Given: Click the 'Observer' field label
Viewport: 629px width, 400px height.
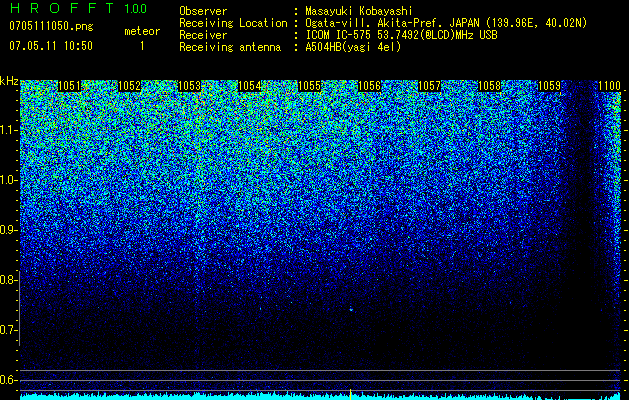Looking at the screenshot, I should tap(203, 11).
